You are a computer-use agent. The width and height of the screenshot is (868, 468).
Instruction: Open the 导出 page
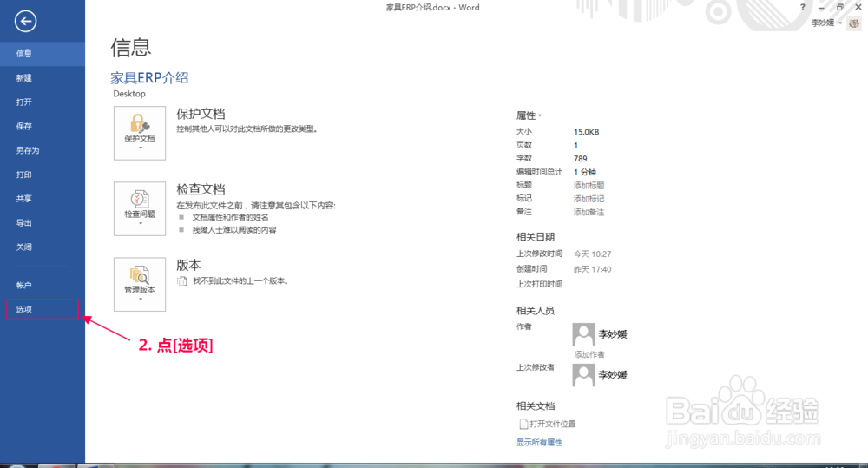[43, 222]
